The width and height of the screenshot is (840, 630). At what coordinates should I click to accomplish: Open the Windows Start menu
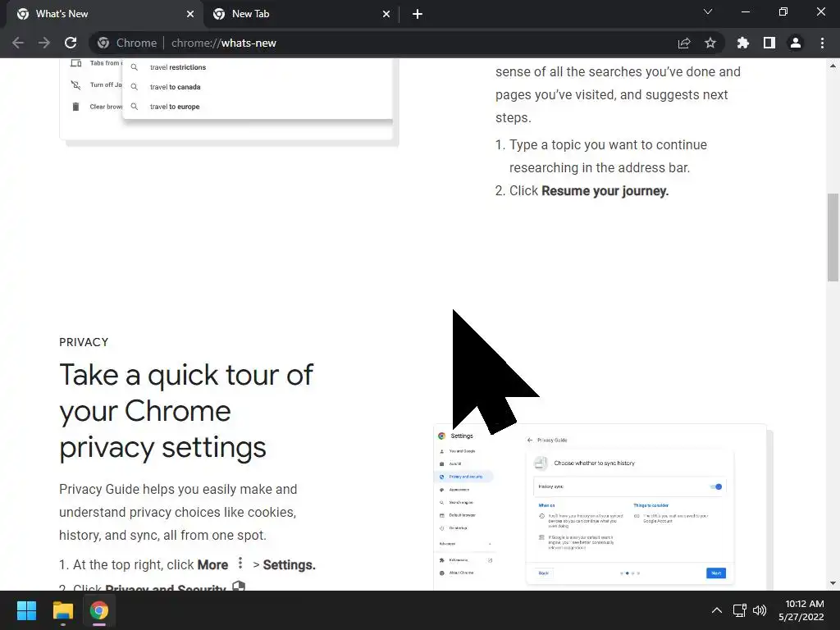[x=26, y=610]
